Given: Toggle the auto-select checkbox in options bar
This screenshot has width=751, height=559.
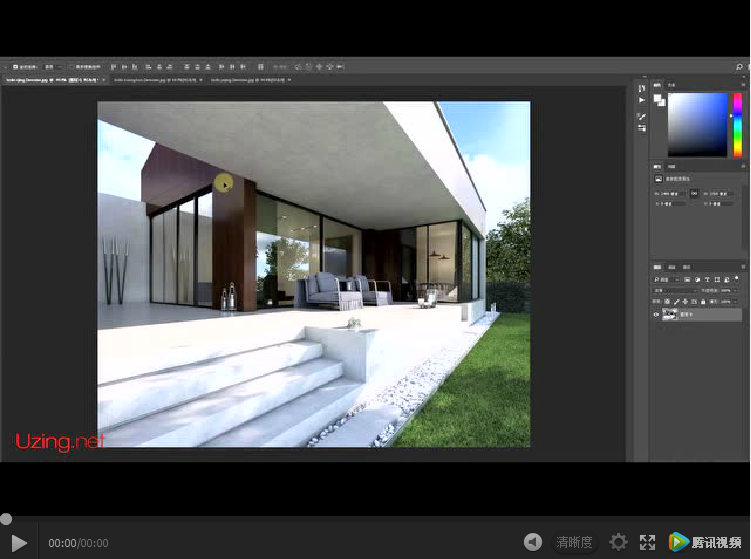Looking at the screenshot, I should (14, 66).
